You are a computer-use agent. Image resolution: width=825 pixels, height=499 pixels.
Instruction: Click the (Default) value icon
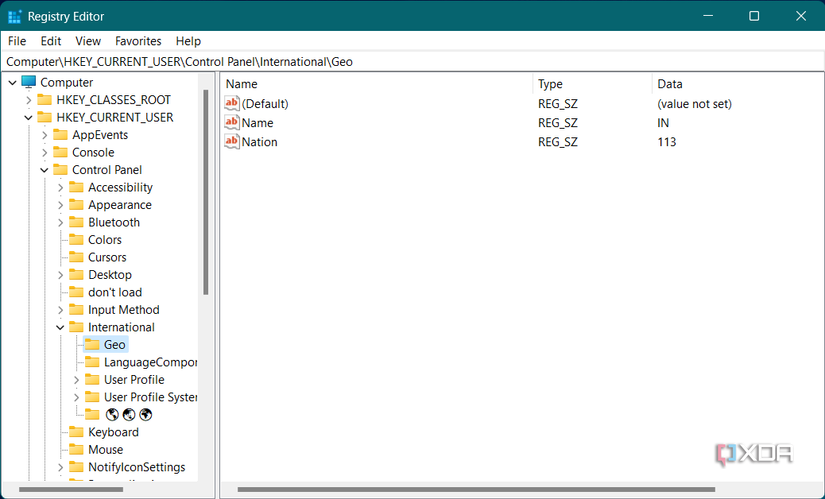tap(232, 103)
